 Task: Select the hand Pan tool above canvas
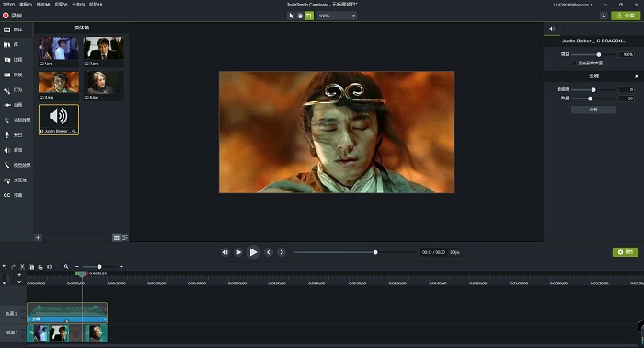pos(300,16)
